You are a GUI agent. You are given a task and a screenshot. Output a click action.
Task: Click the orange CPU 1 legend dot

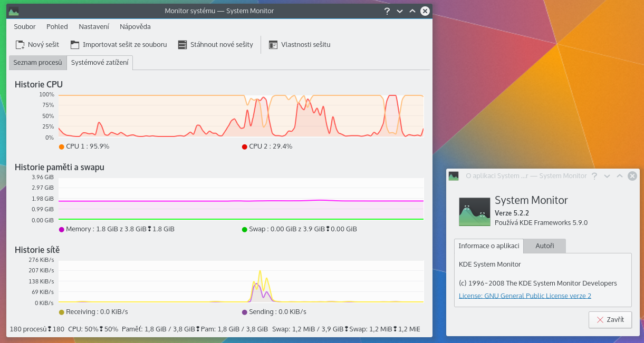tap(62, 147)
